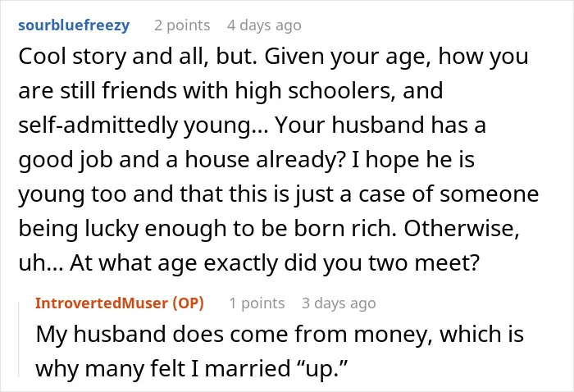Click the question "At what age exactly did you two meet?"
Viewport: 574px width, 392px height.
[274, 262]
